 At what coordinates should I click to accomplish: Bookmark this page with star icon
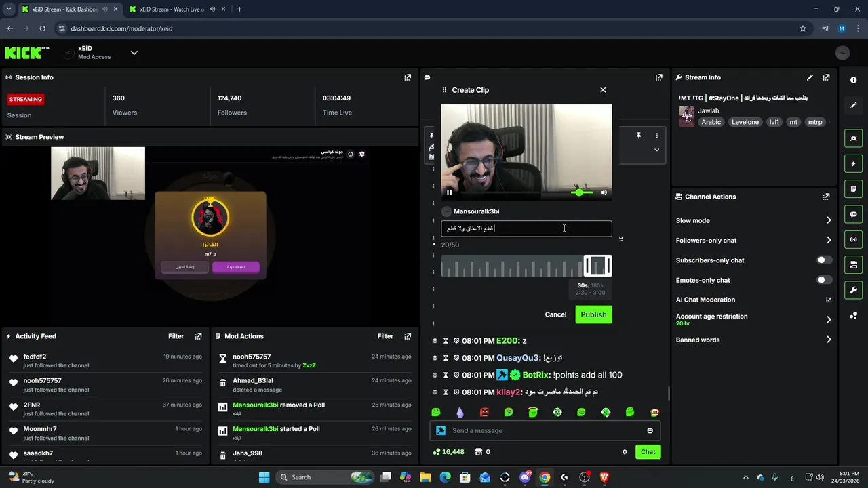[x=803, y=28]
